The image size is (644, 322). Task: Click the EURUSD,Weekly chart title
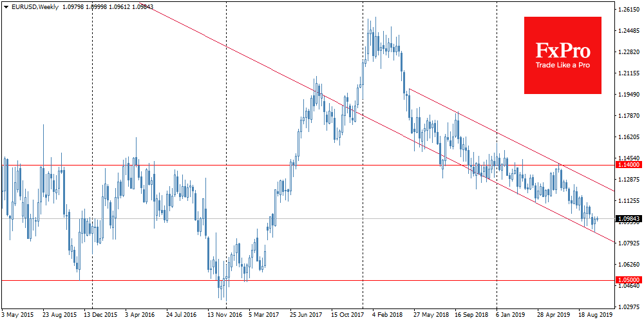click(33, 6)
